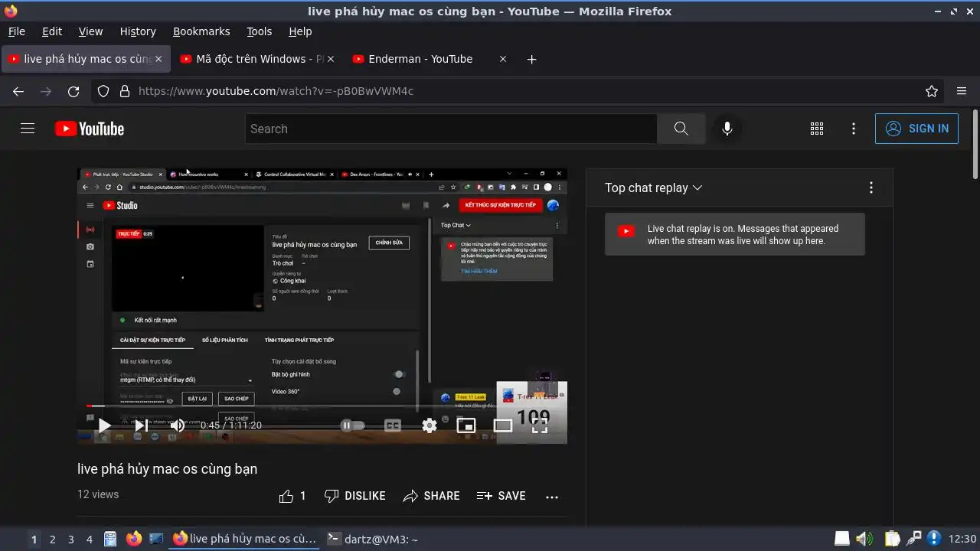Bookmark this page with star
Image resolution: width=980 pixels, height=551 pixels.
coord(932,91)
